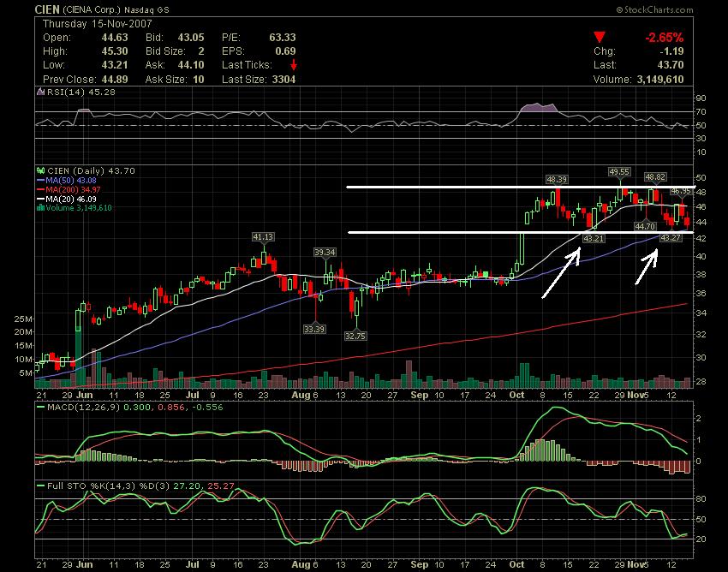This screenshot has height=572, width=728.
Task: Click the 32.75 low price label
Action: [x=355, y=336]
